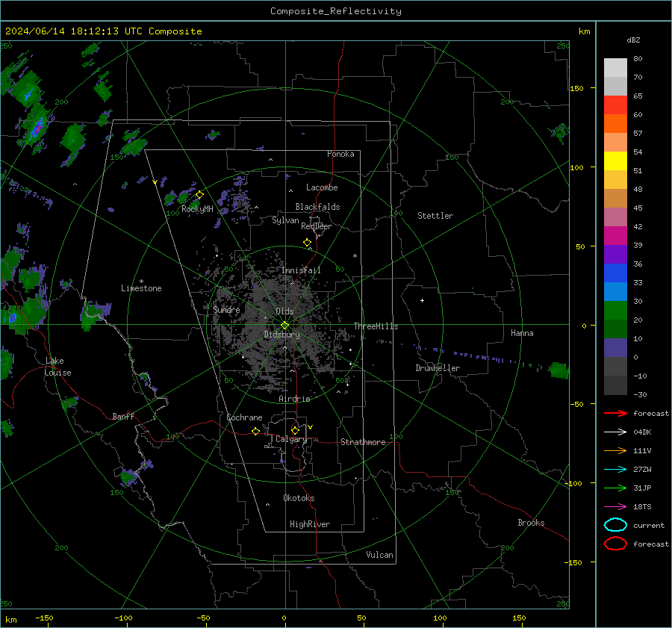Click the Calgary city label
This screenshot has width=672, height=628.
coord(291,439)
